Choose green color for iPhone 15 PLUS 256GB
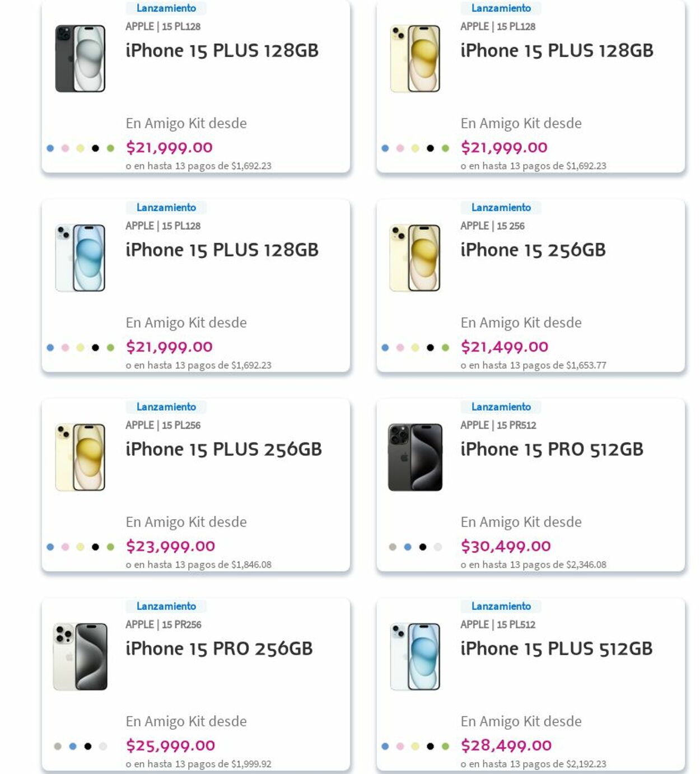Screen dimensions: 700x774 [x=110, y=547]
